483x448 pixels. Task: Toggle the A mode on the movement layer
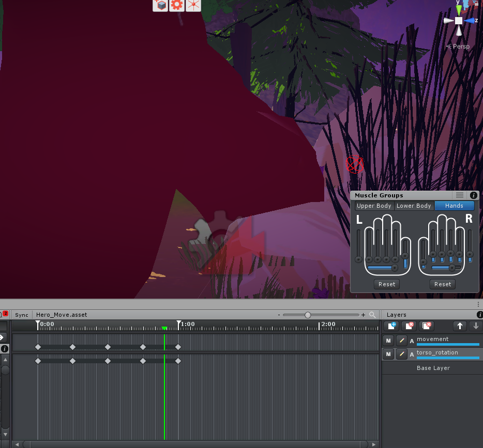(x=412, y=341)
